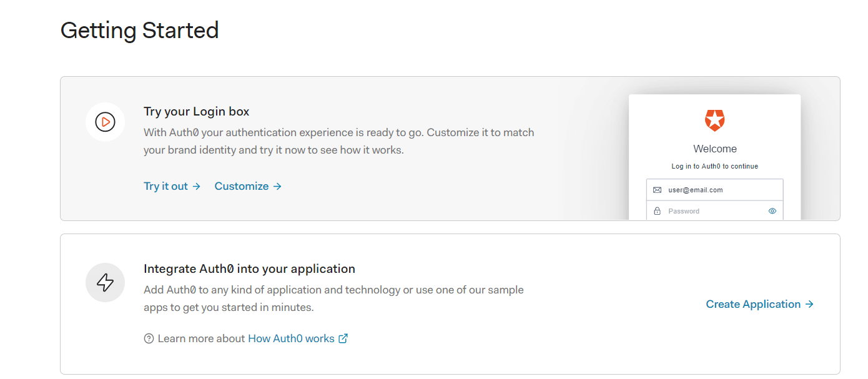Click the Welcome text in login preview
The height and width of the screenshot is (379, 868).
tap(715, 149)
